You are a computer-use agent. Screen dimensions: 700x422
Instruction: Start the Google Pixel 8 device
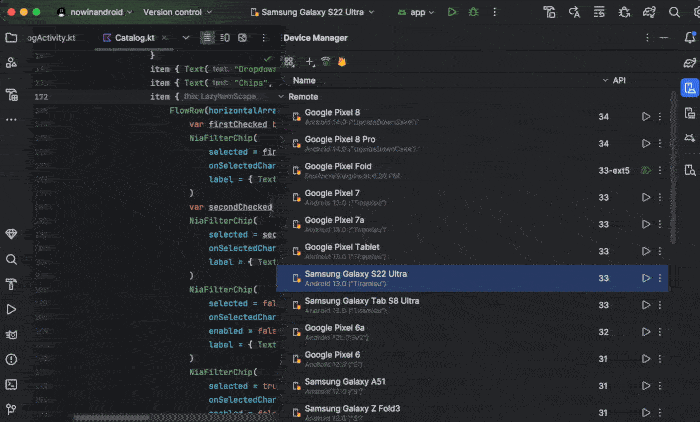click(646, 117)
